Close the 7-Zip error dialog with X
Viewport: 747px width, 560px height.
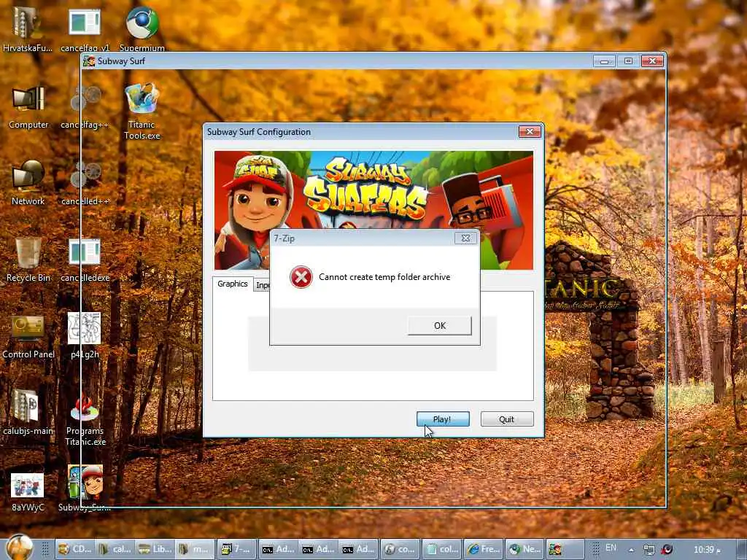click(x=465, y=238)
